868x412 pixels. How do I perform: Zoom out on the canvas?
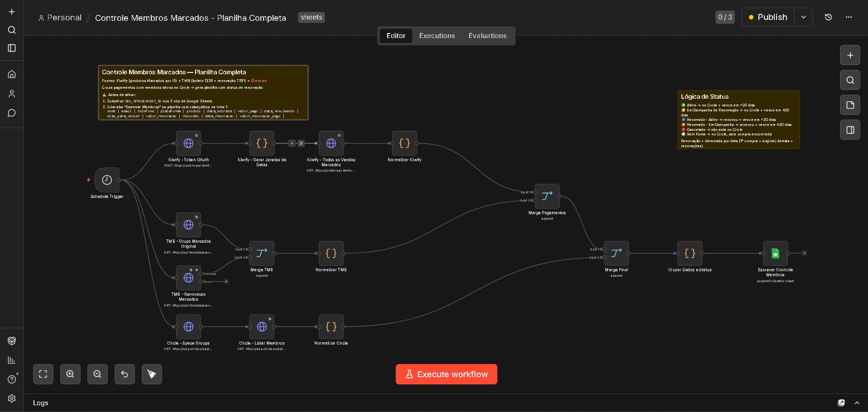coord(97,374)
